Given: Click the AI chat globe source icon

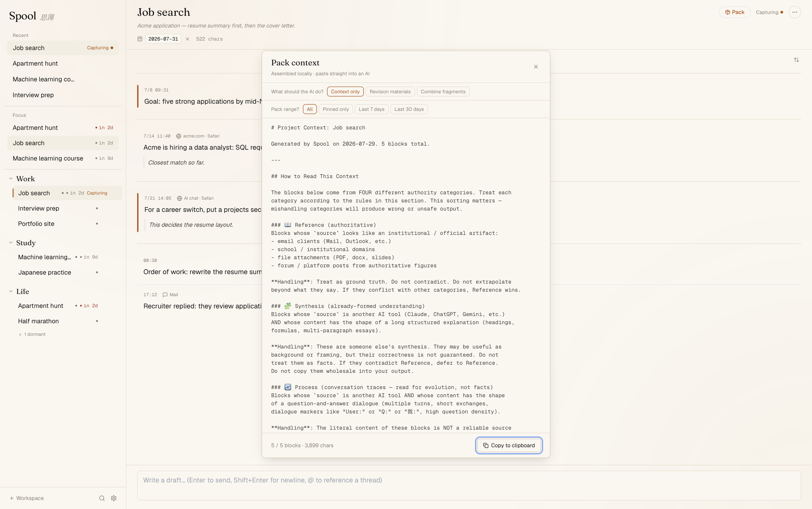Looking at the screenshot, I should click(179, 198).
